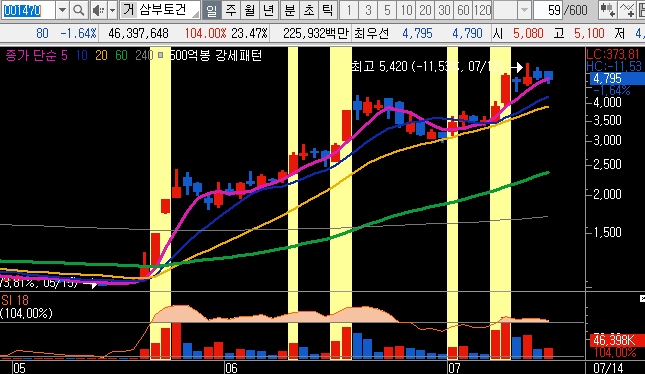Select the 틱 tick tab
645x374 pixels.
(328, 10)
